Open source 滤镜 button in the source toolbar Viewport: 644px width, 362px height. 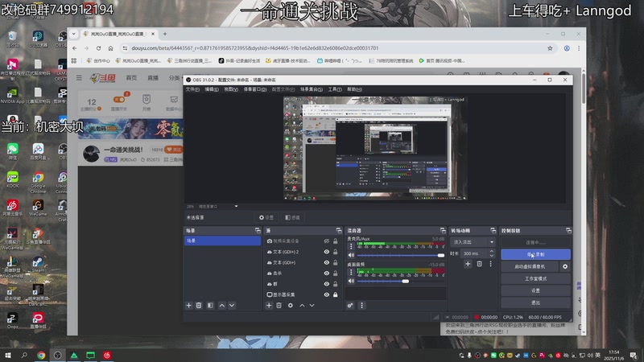pyautogui.click(x=292, y=217)
